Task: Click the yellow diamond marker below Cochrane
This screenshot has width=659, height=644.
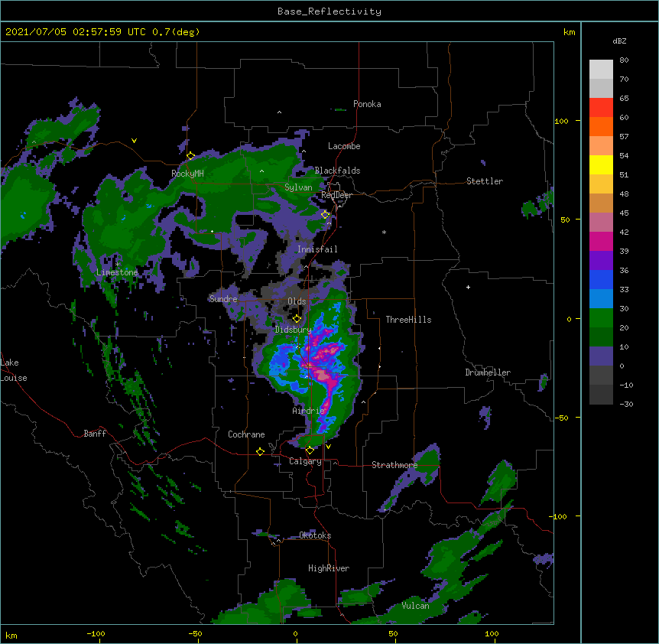Action: pyautogui.click(x=260, y=452)
